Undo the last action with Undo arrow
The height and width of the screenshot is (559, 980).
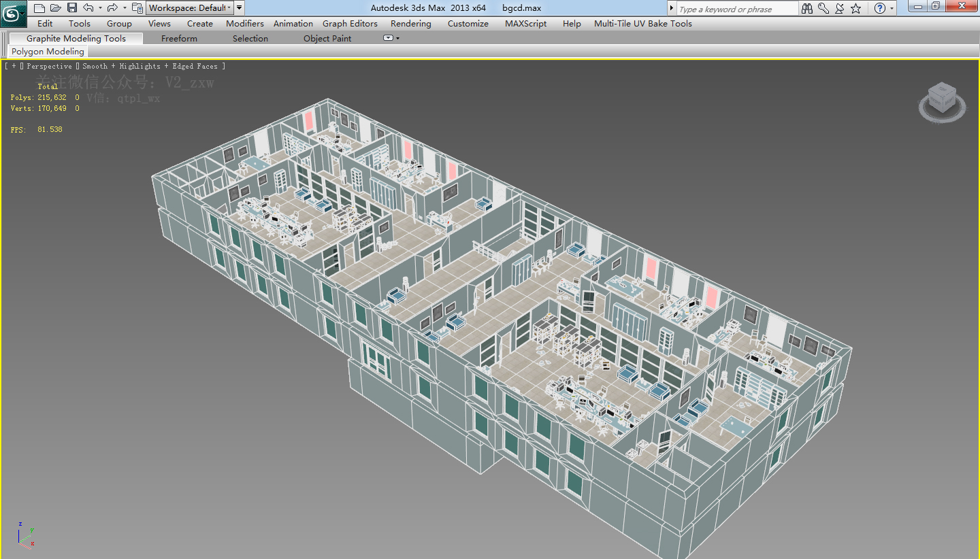(x=88, y=8)
